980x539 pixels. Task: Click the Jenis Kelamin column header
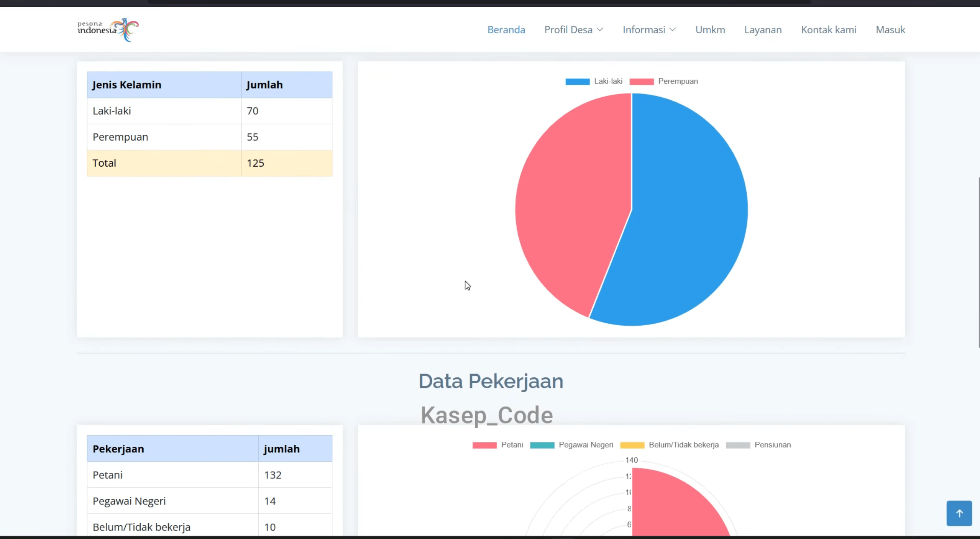(x=164, y=85)
